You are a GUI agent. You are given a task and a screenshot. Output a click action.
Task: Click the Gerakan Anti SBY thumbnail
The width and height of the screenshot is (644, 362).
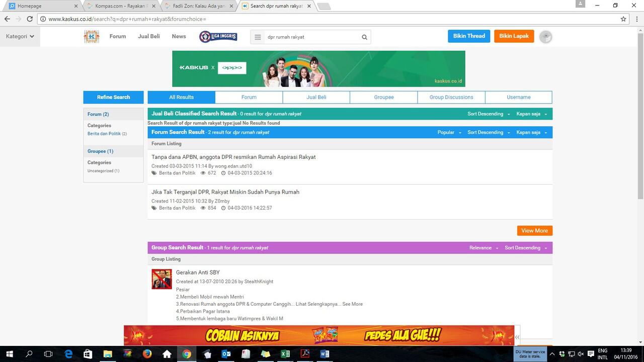[x=162, y=279]
